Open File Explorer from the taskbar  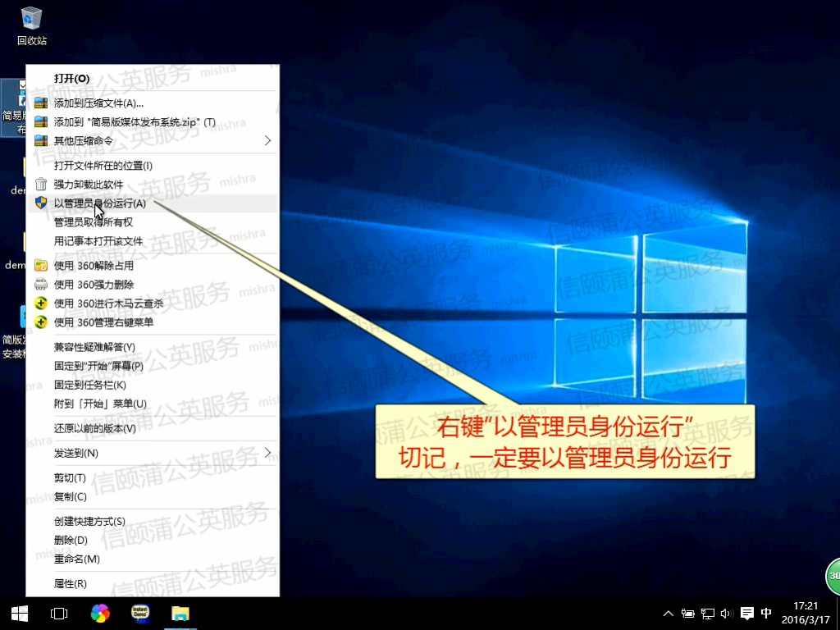180,613
